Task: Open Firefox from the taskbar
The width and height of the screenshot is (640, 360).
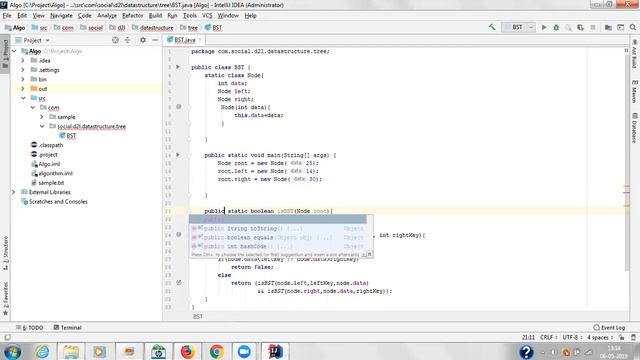Action: (x=187, y=351)
